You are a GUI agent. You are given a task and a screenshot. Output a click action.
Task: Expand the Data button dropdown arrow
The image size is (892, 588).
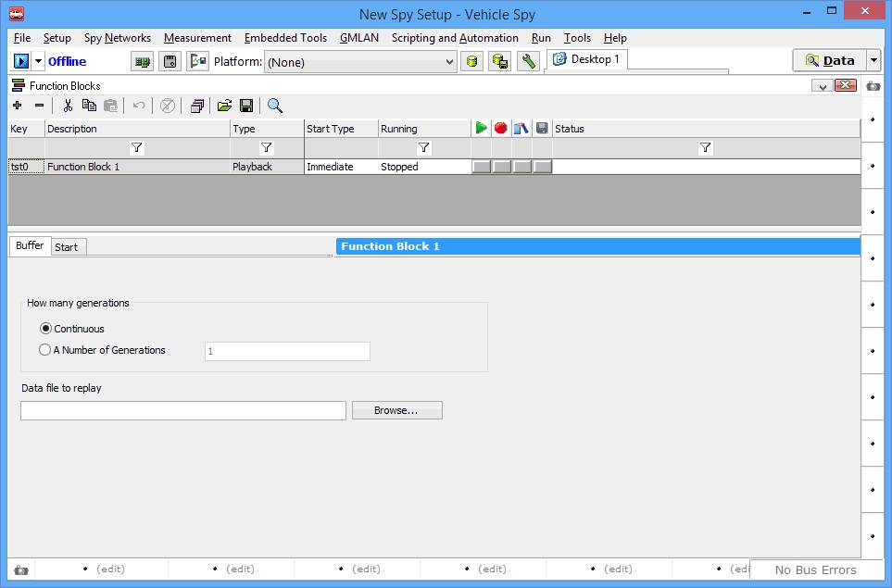pyautogui.click(x=873, y=60)
